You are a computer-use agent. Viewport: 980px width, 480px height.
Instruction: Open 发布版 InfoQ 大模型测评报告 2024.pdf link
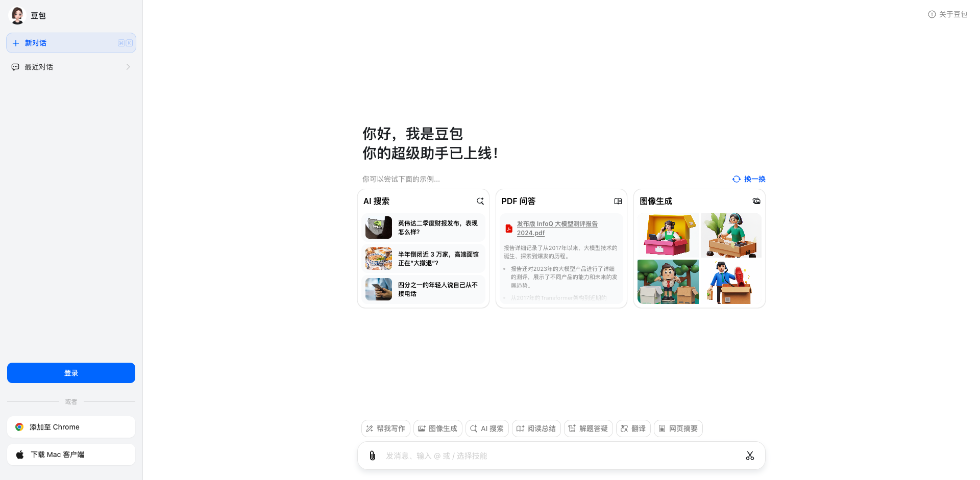pos(557,228)
